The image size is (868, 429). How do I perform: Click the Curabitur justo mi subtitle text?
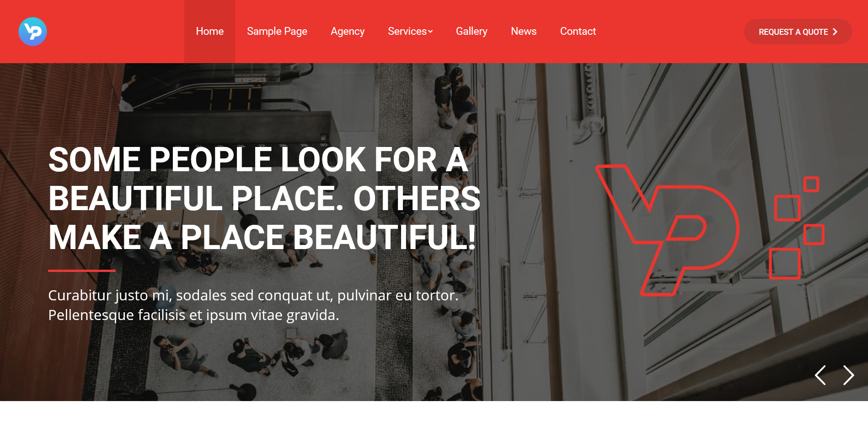[x=253, y=305]
